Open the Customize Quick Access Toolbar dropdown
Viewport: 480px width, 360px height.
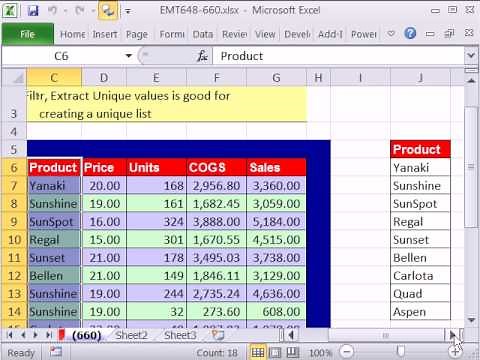point(128,11)
